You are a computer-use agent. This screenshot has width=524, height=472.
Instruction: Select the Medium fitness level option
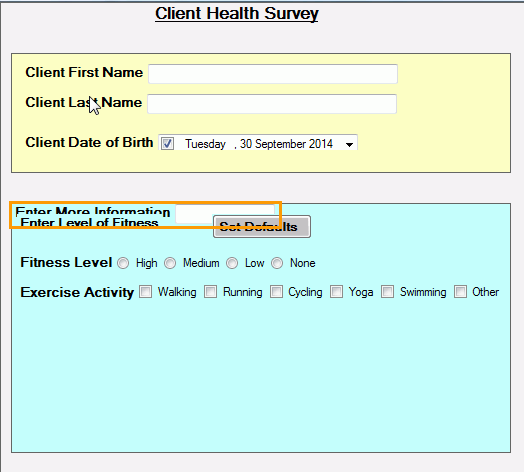click(170, 263)
